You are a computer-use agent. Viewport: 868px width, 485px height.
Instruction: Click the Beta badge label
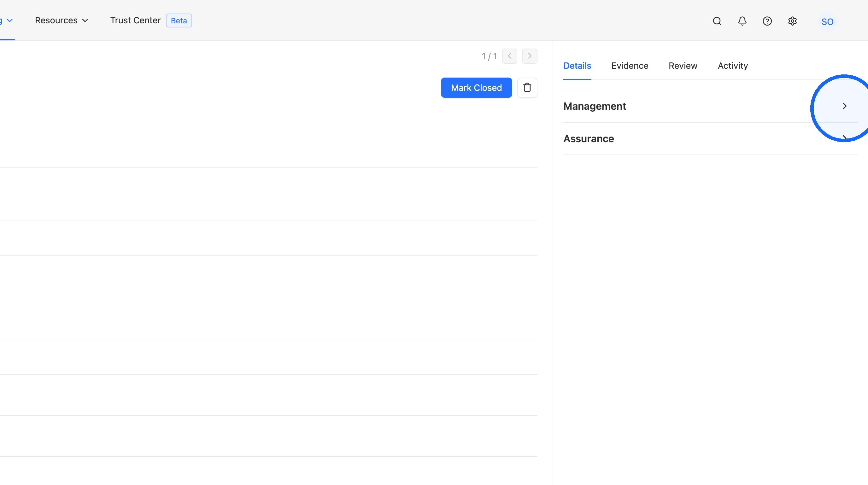[179, 20]
